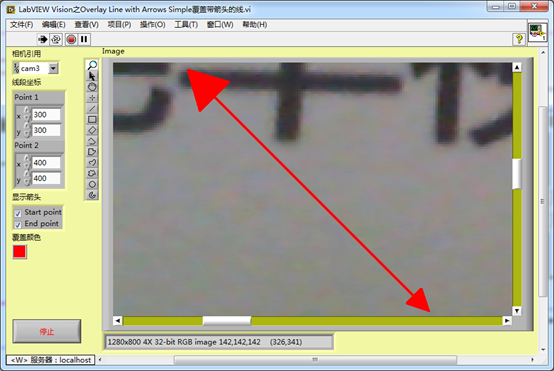Uncheck the Start point checkbox
554x371 pixels.
tap(18, 213)
